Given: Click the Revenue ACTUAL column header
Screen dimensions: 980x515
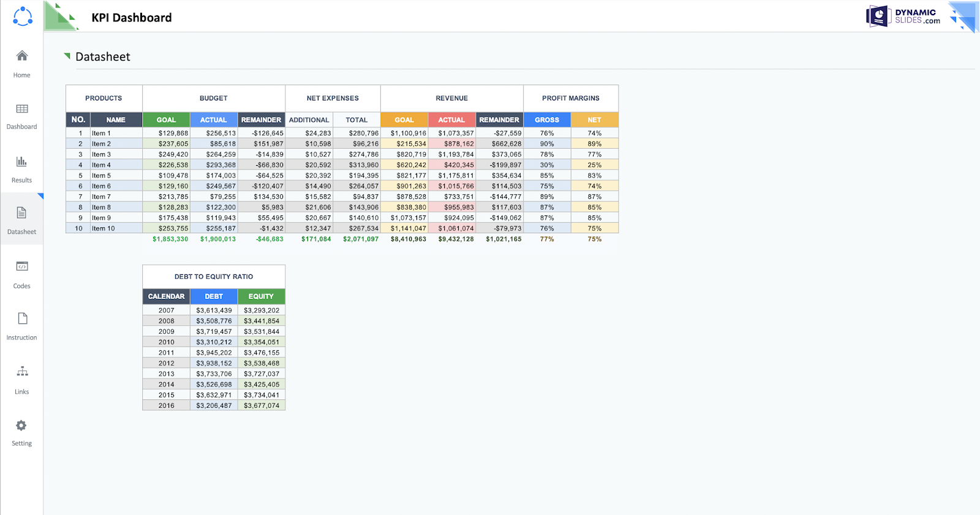Looking at the screenshot, I should tap(452, 120).
